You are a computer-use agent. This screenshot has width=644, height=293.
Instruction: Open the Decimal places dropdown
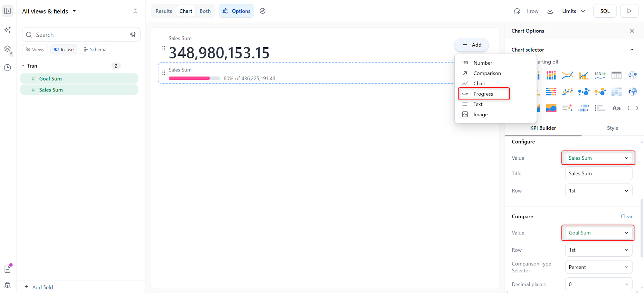click(x=599, y=284)
